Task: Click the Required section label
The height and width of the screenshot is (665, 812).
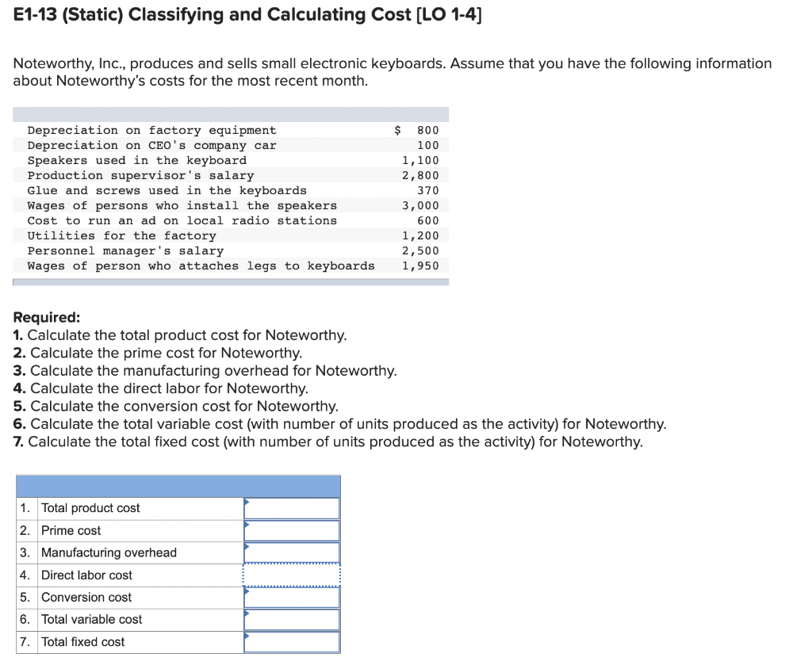Action: 40,315
